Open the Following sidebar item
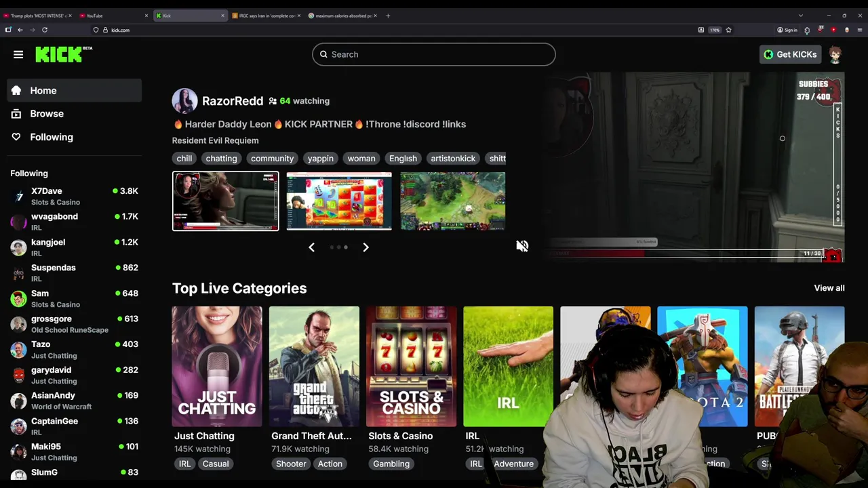Image resolution: width=868 pixels, height=488 pixels. pos(75,137)
